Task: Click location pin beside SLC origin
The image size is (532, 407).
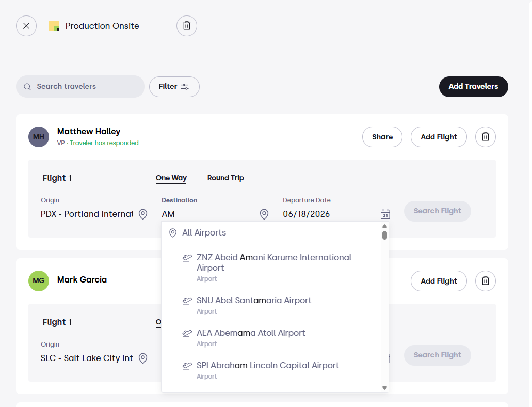Action: coord(143,358)
